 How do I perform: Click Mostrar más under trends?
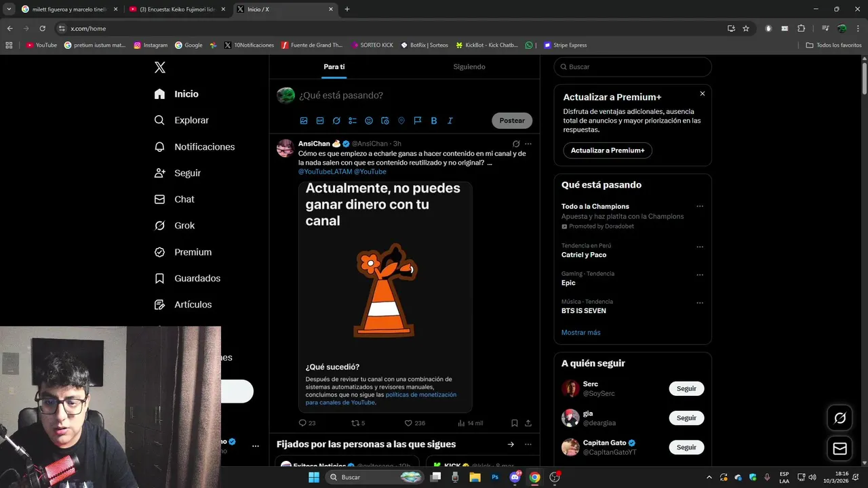click(x=581, y=333)
